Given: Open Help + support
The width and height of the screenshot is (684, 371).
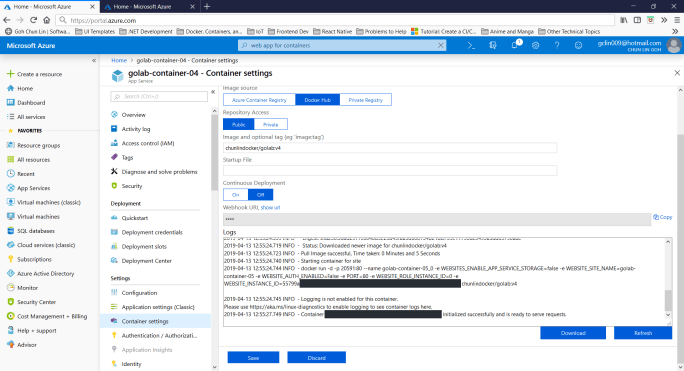Looking at the screenshot, I should [x=32, y=330].
